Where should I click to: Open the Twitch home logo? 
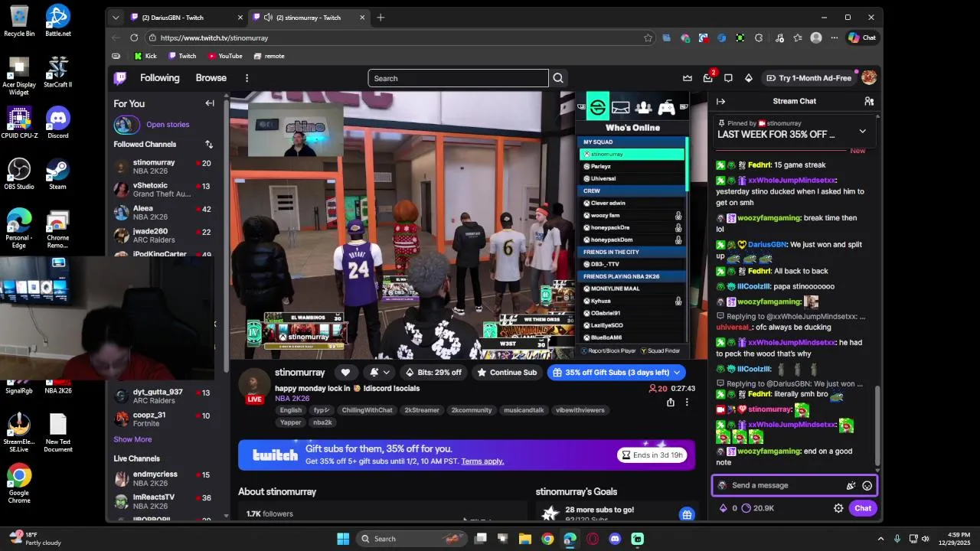click(120, 78)
